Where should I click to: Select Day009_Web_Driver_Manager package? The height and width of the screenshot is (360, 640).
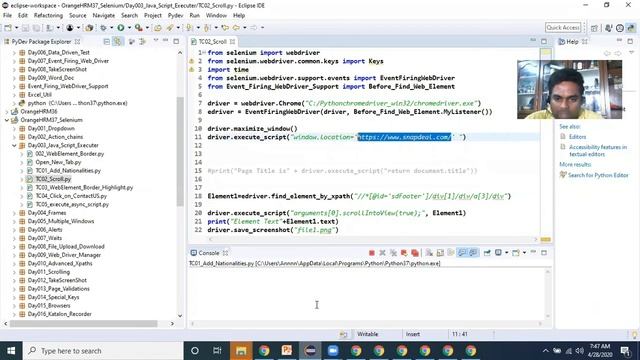pos(64,255)
